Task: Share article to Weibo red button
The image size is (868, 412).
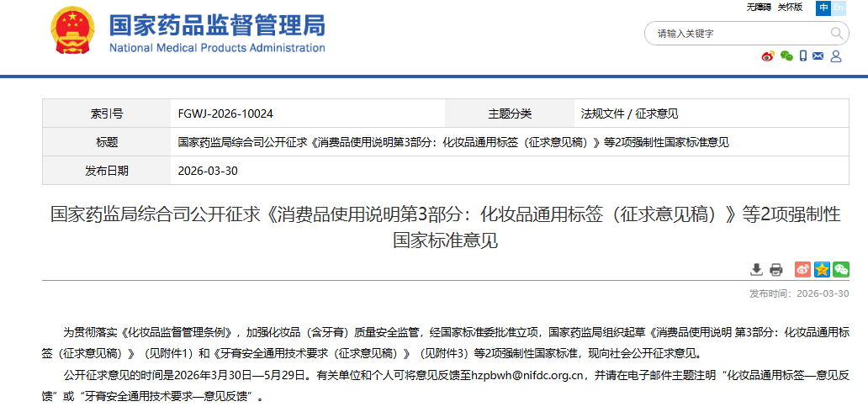Action: (802, 269)
